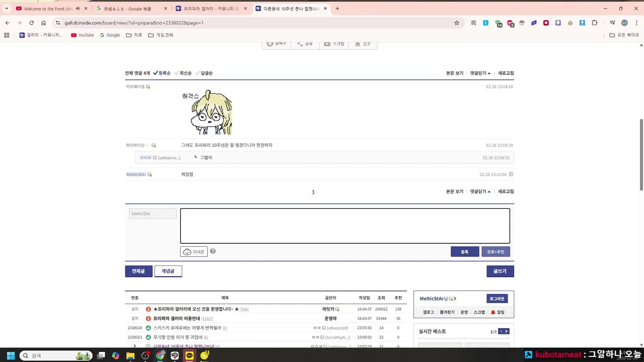Open the 알림 notification bell
The height and width of the screenshot is (362, 644).
coord(498,312)
